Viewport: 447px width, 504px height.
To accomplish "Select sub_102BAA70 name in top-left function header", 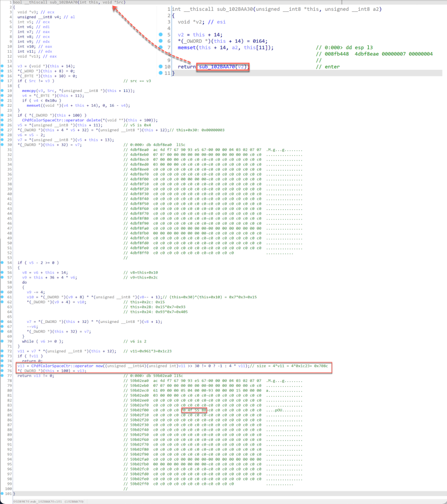I will pos(63,2).
